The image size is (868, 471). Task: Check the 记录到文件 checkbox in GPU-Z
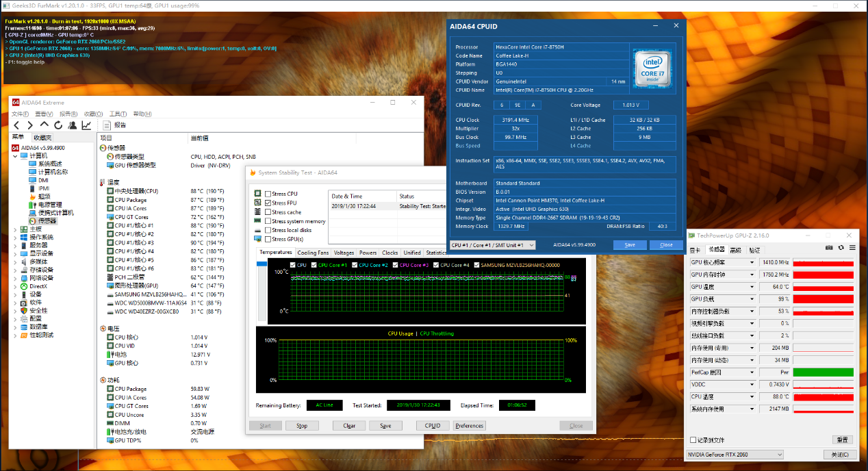693,440
